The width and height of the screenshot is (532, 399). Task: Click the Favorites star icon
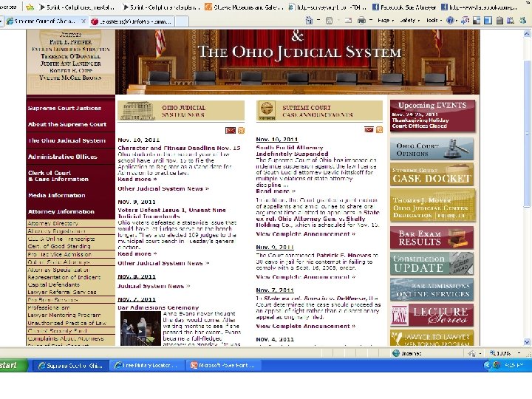pos(30,7)
